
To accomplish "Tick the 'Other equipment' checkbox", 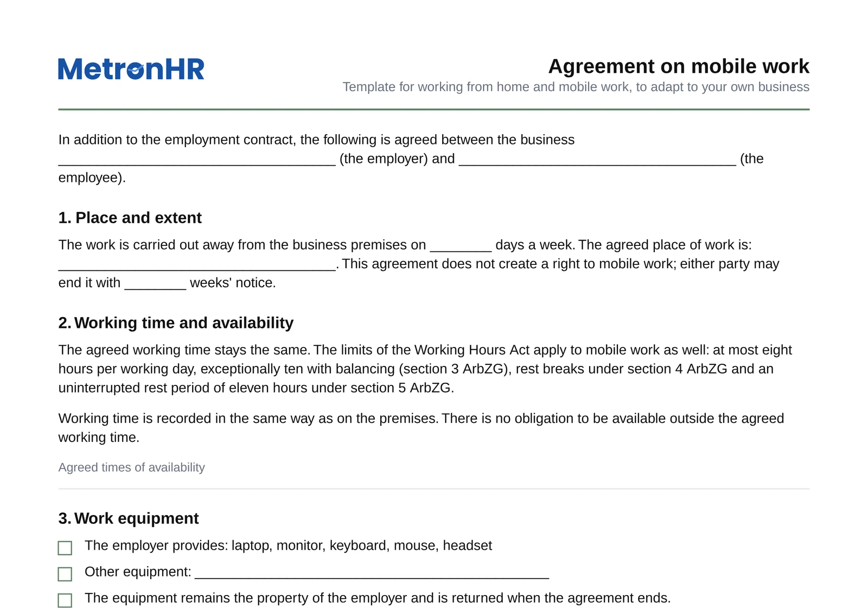I will click(65, 574).
